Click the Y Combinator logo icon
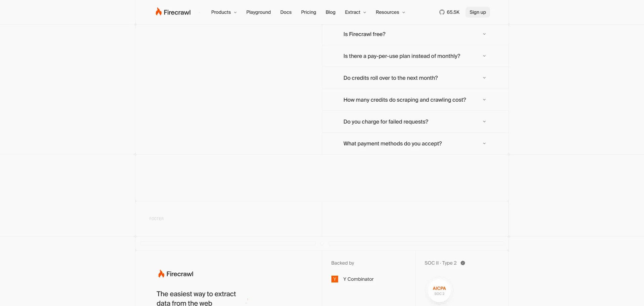Image resolution: width=644 pixels, height=306 pixels. [334, 279]
